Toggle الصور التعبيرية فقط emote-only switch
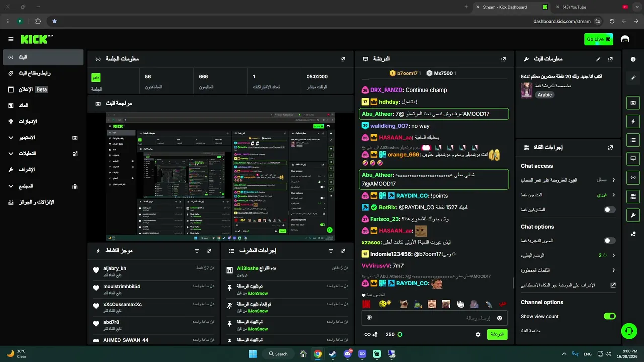The height and width of the screenshot is (362, 644). [x=609, y=241]
